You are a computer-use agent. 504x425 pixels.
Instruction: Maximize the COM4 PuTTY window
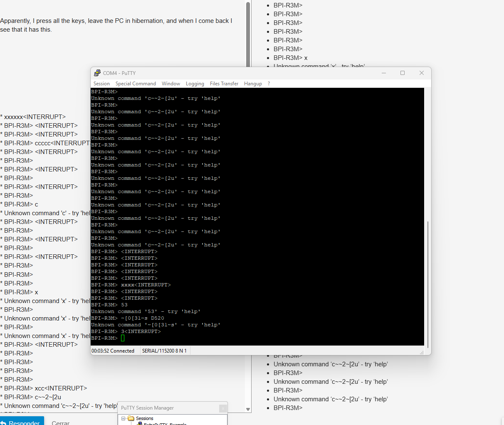403,73
